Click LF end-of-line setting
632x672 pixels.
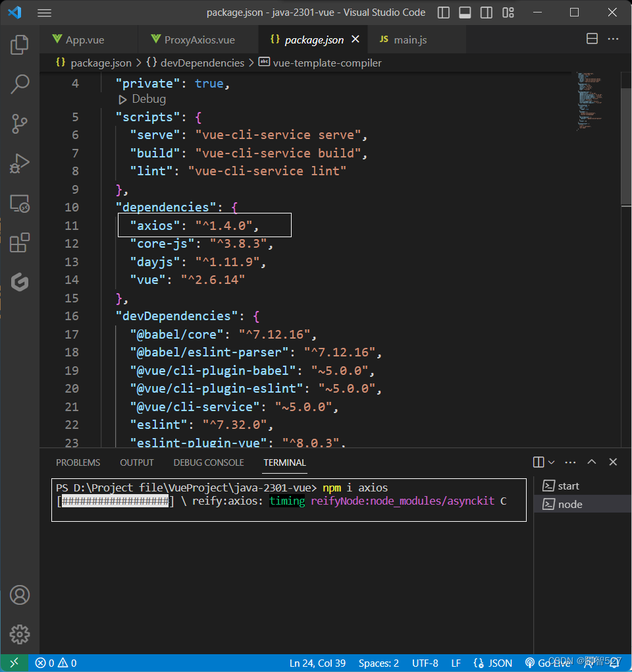pyautogui.click(x=456, y=663)
